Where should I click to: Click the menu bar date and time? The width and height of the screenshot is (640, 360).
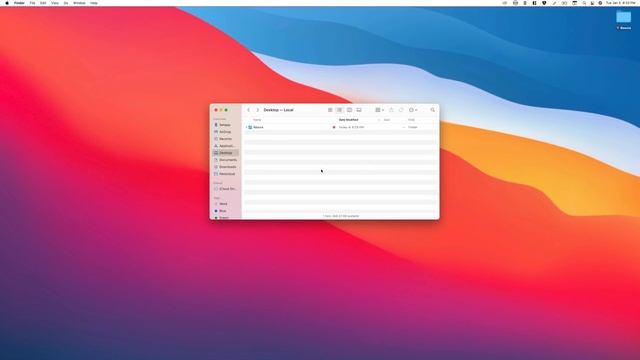coord(620,3)
